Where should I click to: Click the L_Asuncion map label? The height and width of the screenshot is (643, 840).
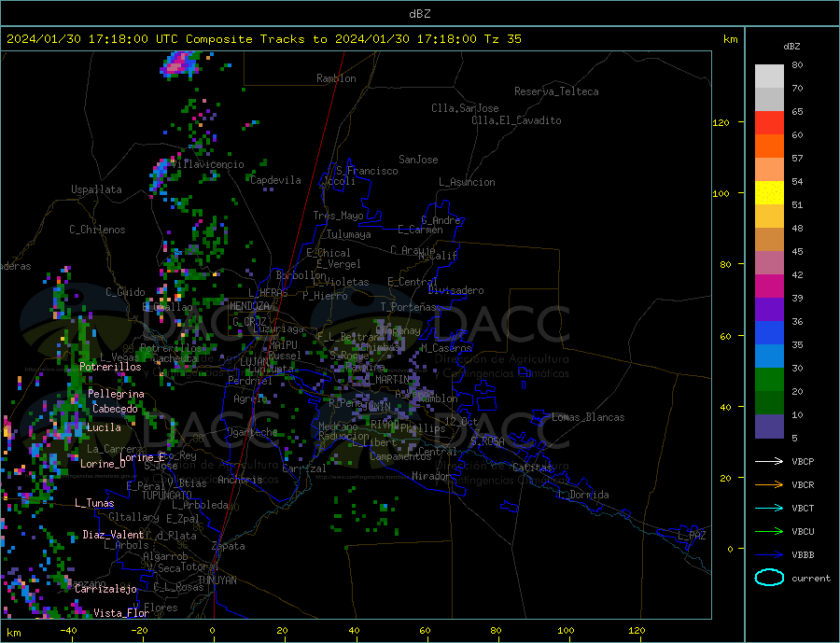[x=467, y=182]
